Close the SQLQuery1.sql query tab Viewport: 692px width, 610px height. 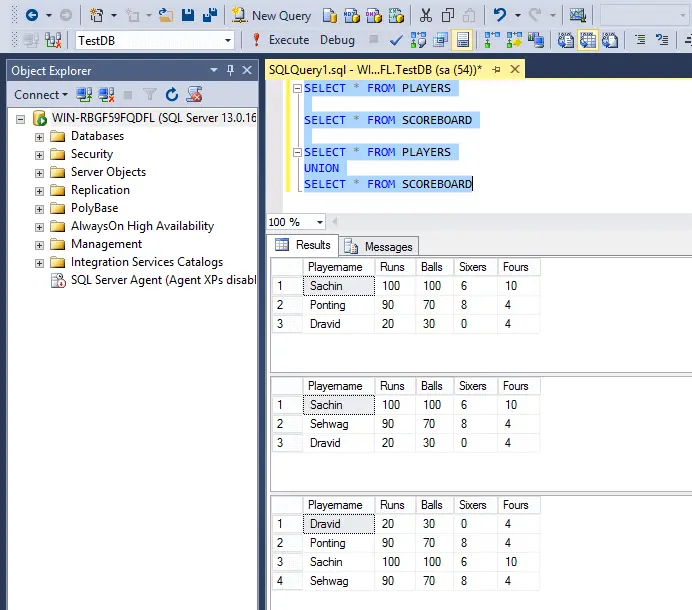tap(515, 69)
